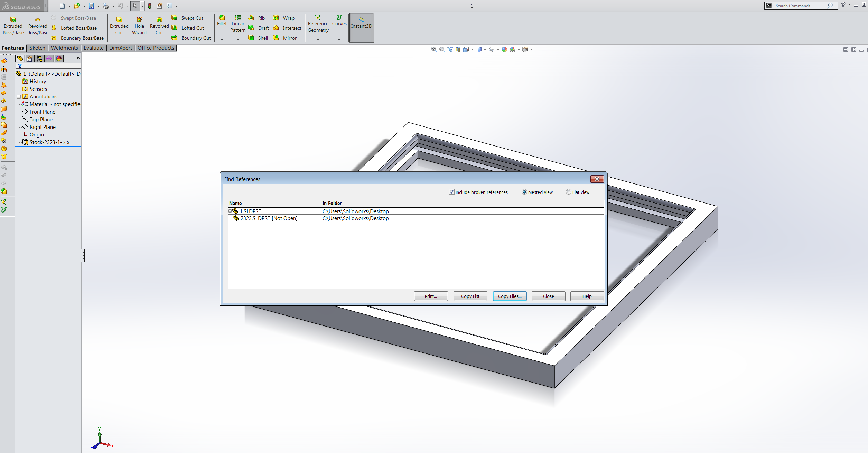Click the Revolved Cut tool icon
The image size is (868, 453).
coord(159,20)
